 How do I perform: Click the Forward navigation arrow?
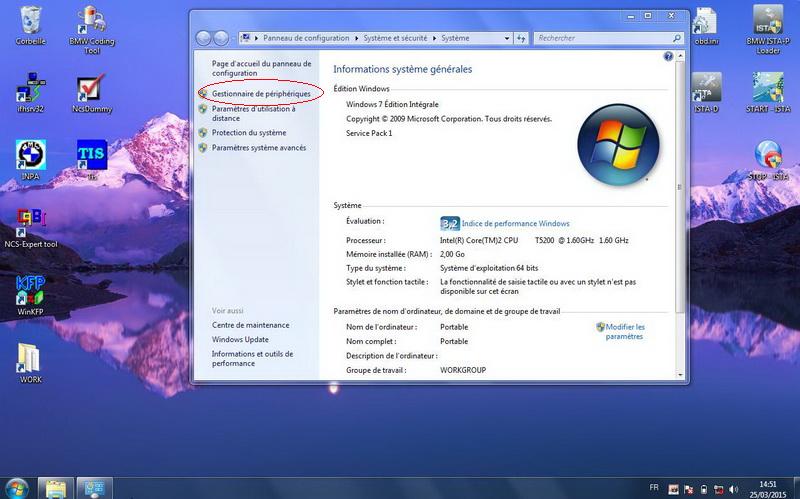point(221,38)
